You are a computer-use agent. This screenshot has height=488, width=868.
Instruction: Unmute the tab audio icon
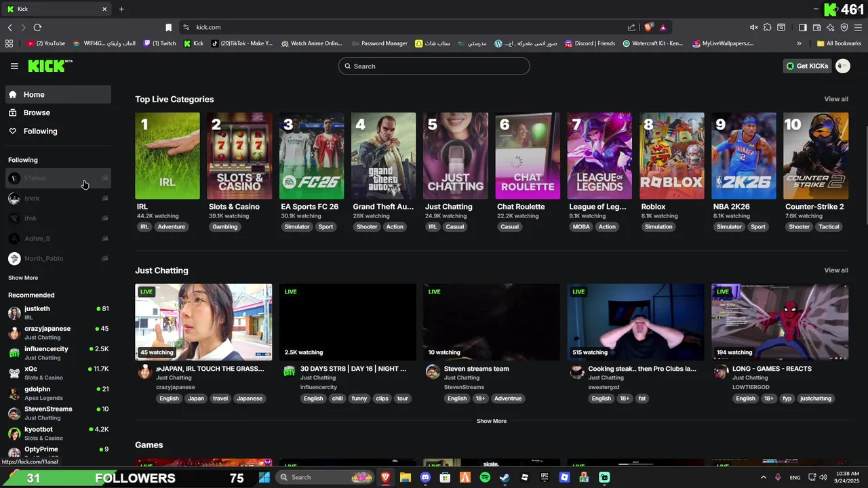click(753, 27)
